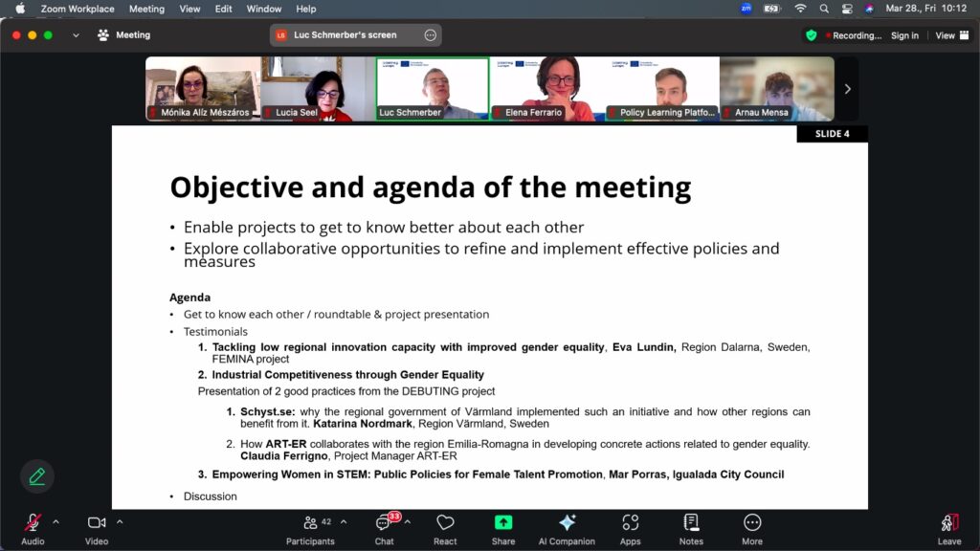Click the Sign in button

[x=904, y=35]
